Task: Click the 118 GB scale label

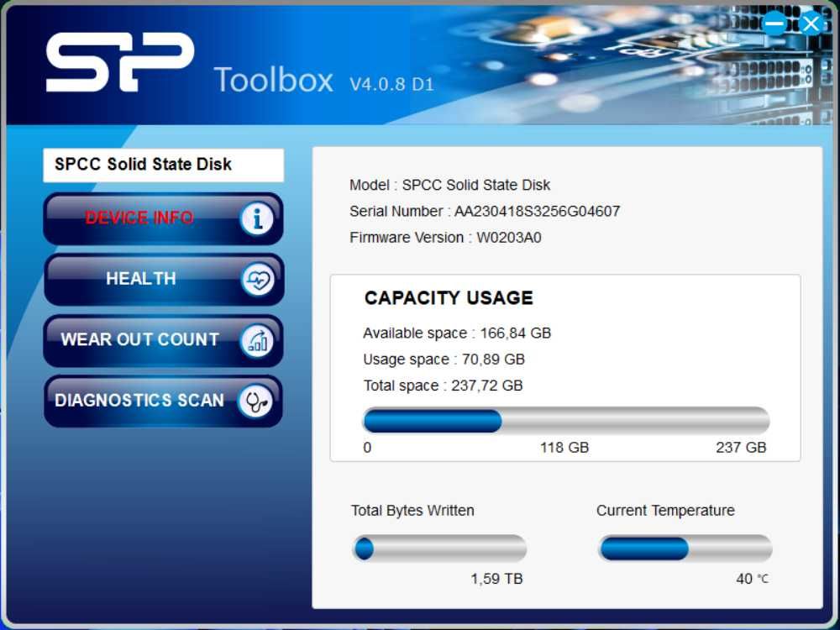Action: pyautogui.click(x=564, y=448)
